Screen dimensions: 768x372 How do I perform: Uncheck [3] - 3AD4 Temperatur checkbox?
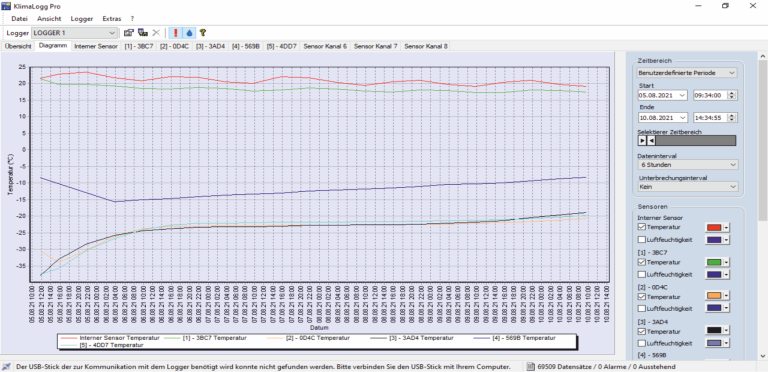click(x=642, y=331)
